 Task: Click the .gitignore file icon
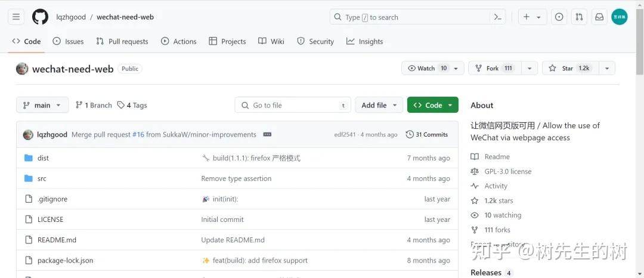[29, 199]
